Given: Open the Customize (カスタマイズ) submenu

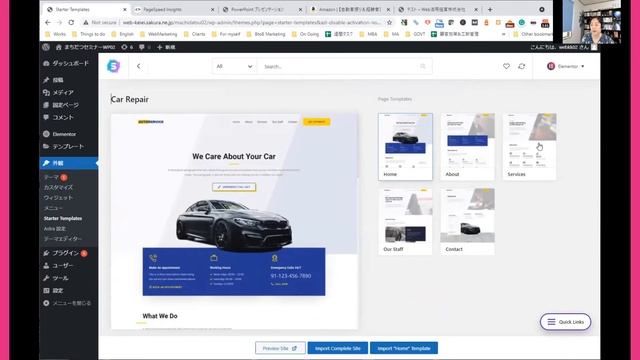Looking at the screenshot, I should coord(58,187).
